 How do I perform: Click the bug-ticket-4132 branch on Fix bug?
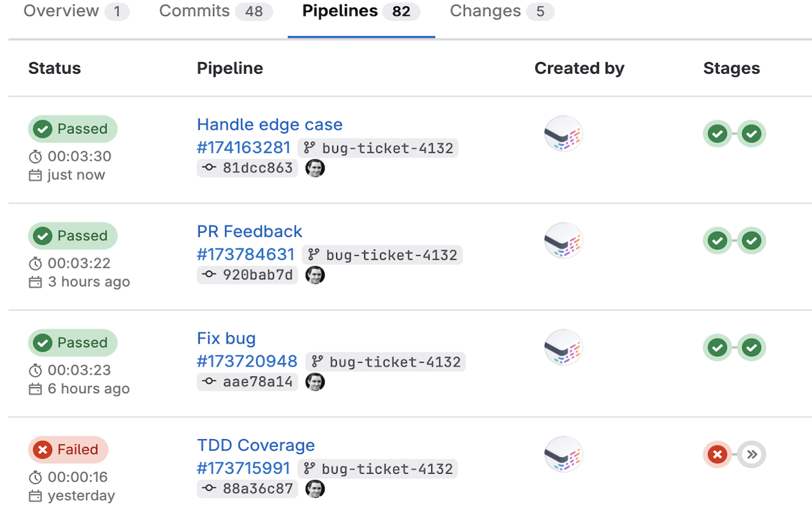pyautogui.click(x=386, y=362)
